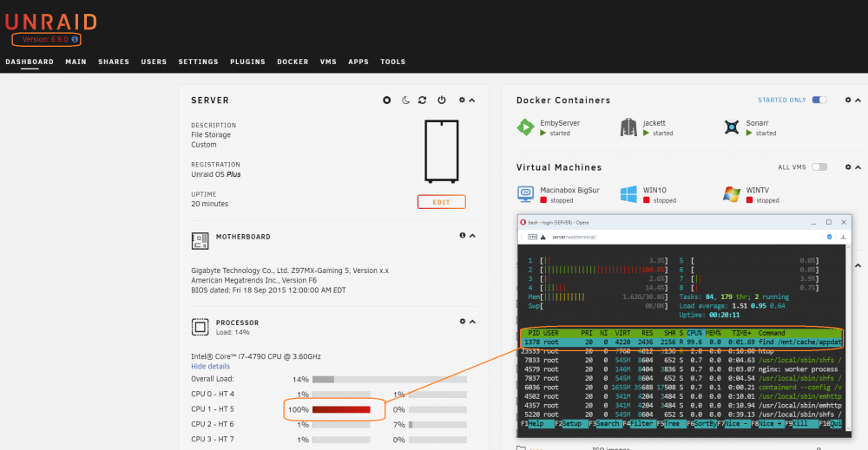Screen dimensions: 868x450
Task: Click the Opera icon in terminal title bar
Action: pos(523,222)
